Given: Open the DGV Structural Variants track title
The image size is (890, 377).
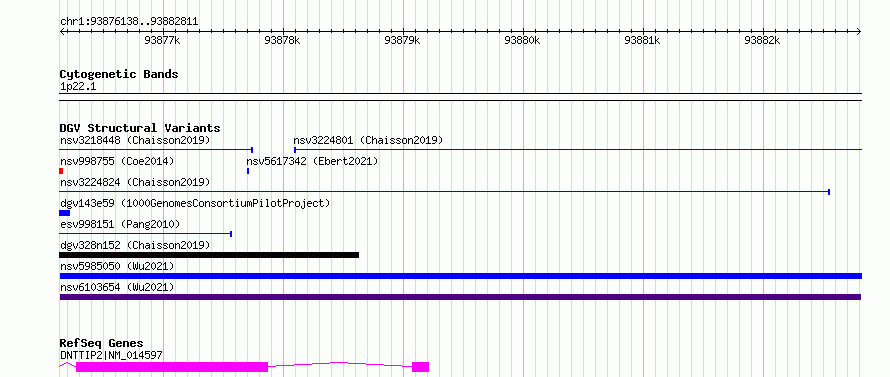Looking at the screenshot, I should [x=140, y=128].
